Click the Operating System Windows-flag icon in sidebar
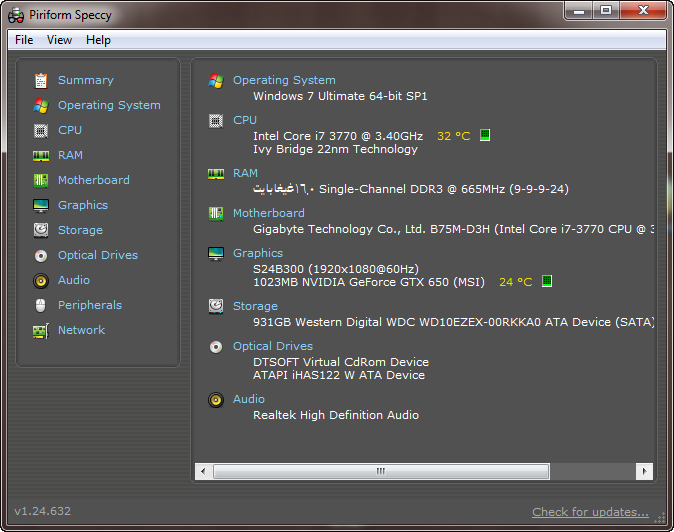This screenshot has width=674, height=532. coord(41,106)
